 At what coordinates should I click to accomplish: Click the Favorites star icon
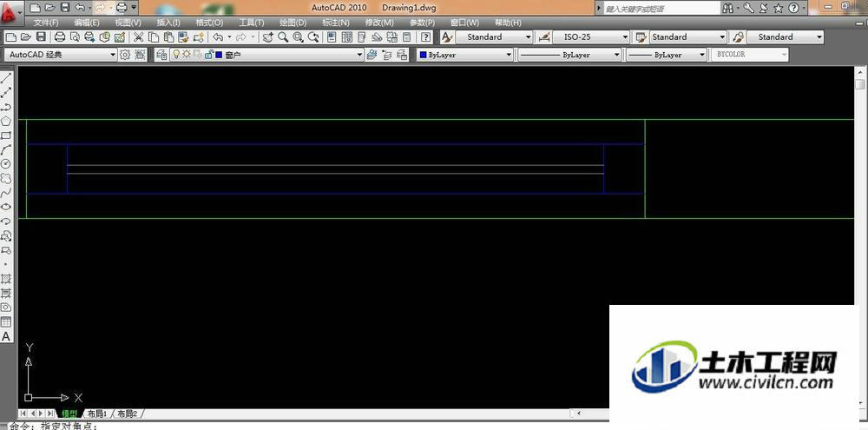[779, 8]
